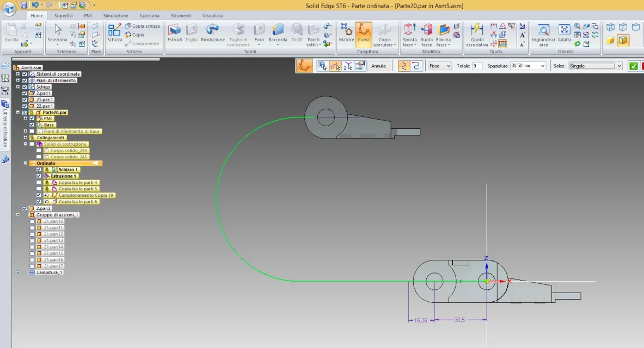Click the Totale count input field
The image size is (644, 348).
tap(477, 66)
